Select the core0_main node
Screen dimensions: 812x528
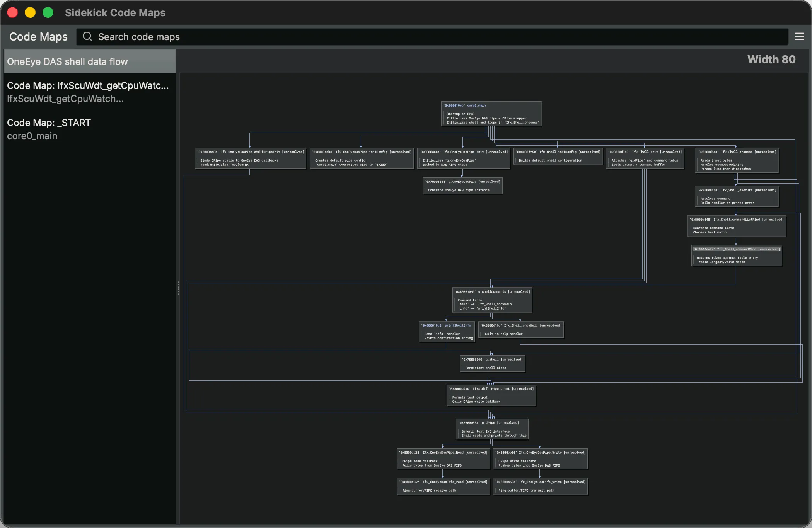coord(491,114)
